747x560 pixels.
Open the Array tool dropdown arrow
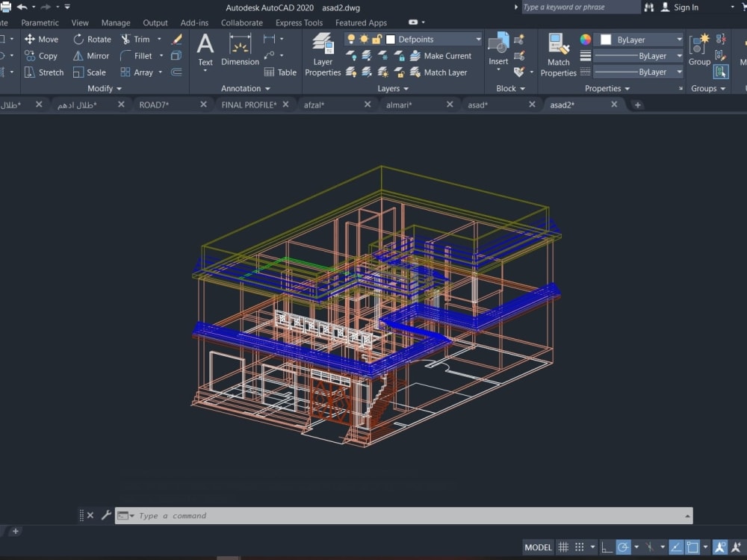coord(161,72)
